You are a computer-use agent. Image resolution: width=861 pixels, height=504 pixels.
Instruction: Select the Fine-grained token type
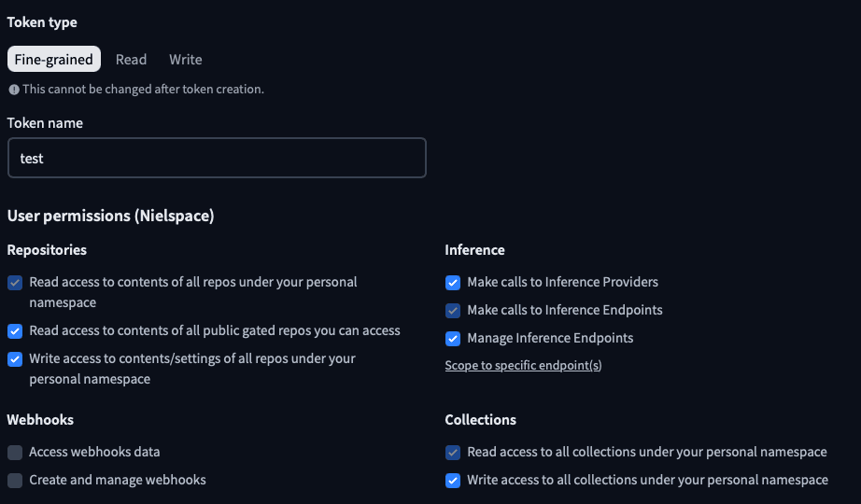(54, 60)
